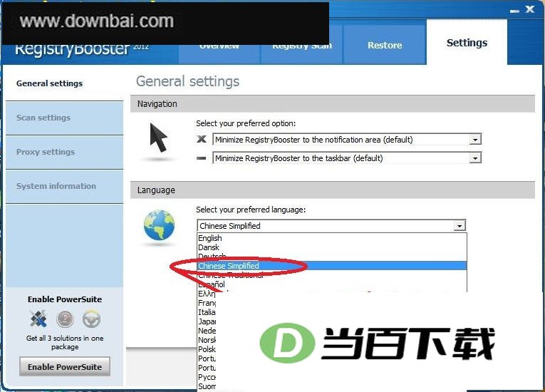Click the Chinese Simplified language combo box
Viewport: 545px width, 392px height.
pos(331,226)
